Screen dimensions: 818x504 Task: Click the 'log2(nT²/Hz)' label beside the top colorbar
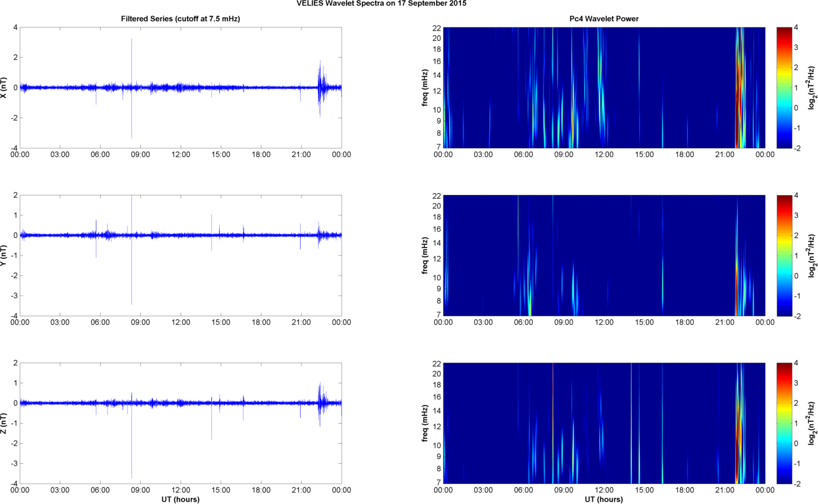click(x=811, y=88)
